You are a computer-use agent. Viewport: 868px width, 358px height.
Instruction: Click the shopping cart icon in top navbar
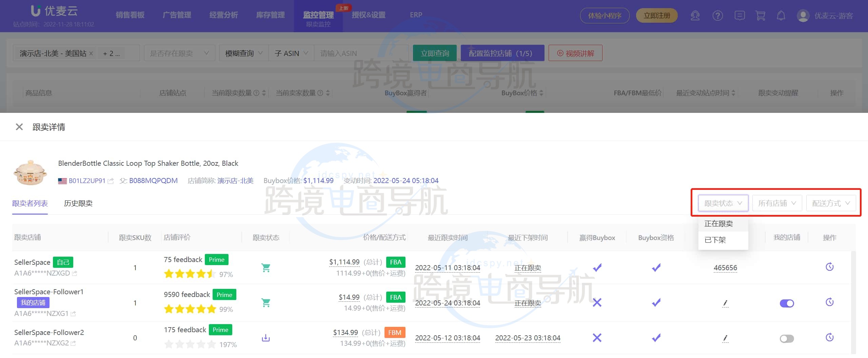pos(761,16)
